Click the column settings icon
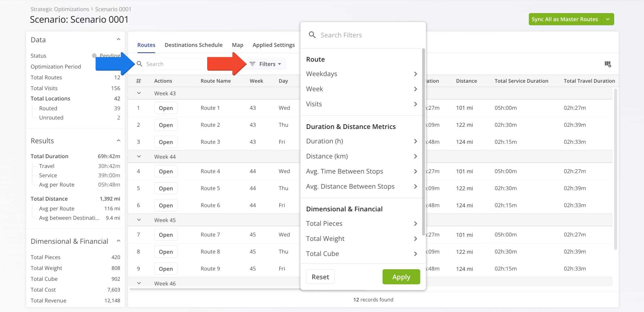 coord(608,64)
